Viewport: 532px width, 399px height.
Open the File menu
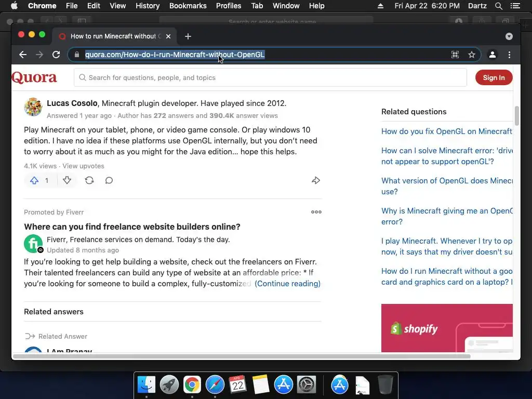pos(72,6)
